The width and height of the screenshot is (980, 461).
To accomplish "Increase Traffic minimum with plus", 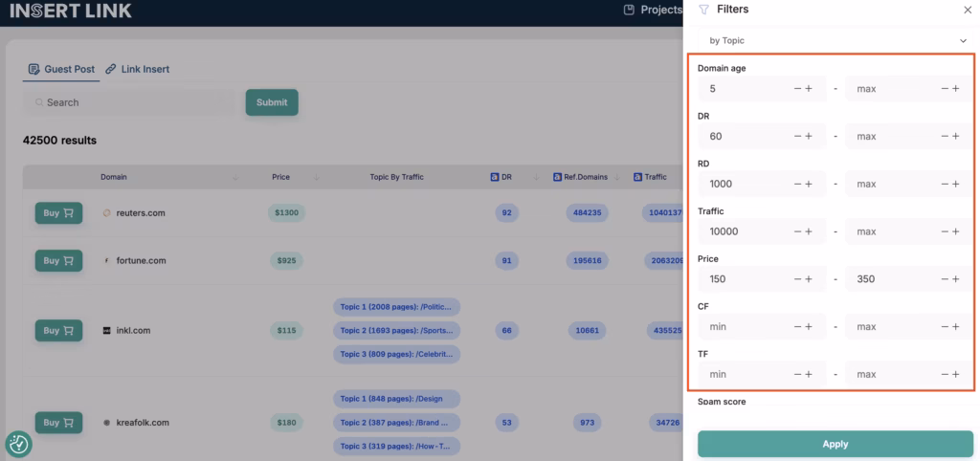I will click(809, 231).
